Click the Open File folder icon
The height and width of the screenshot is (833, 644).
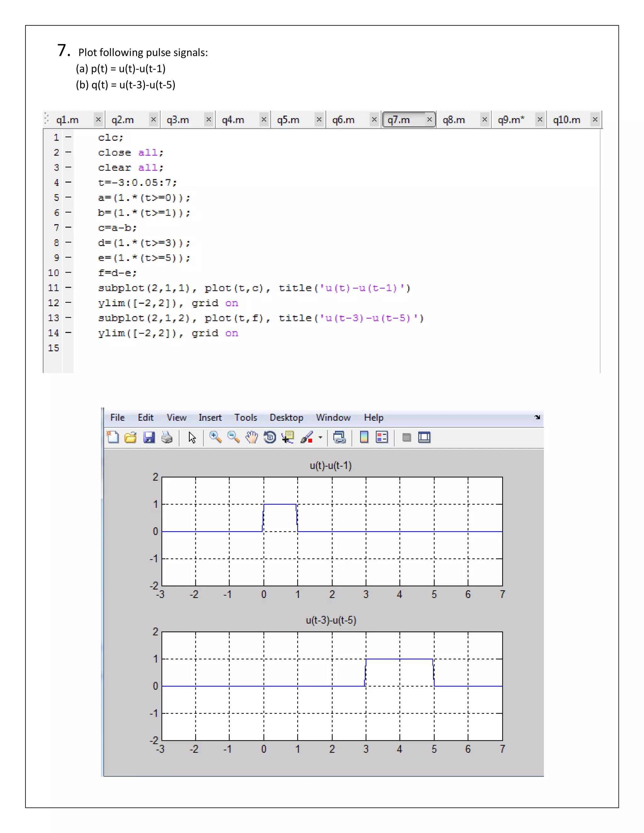pyautogui.click(x=130, y=437)
